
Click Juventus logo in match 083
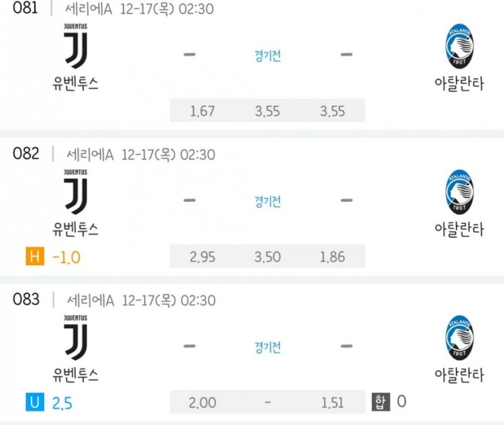75,342
